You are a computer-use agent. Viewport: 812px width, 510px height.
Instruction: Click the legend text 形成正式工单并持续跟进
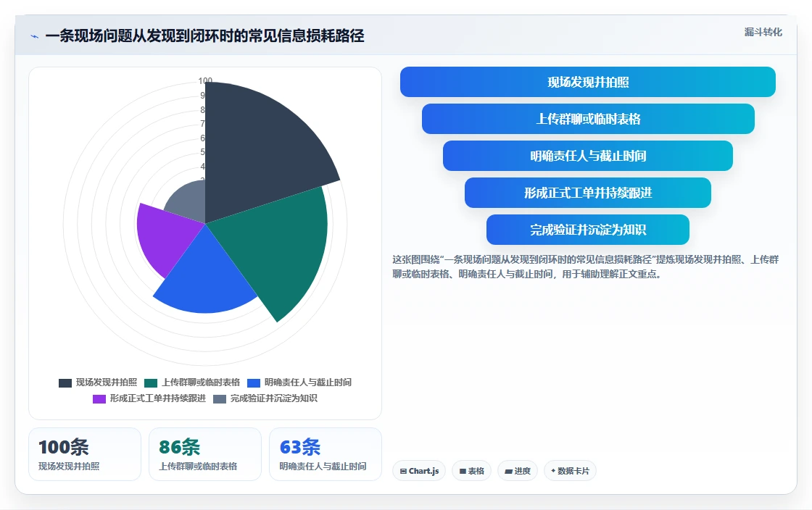(x=157, y=398)
